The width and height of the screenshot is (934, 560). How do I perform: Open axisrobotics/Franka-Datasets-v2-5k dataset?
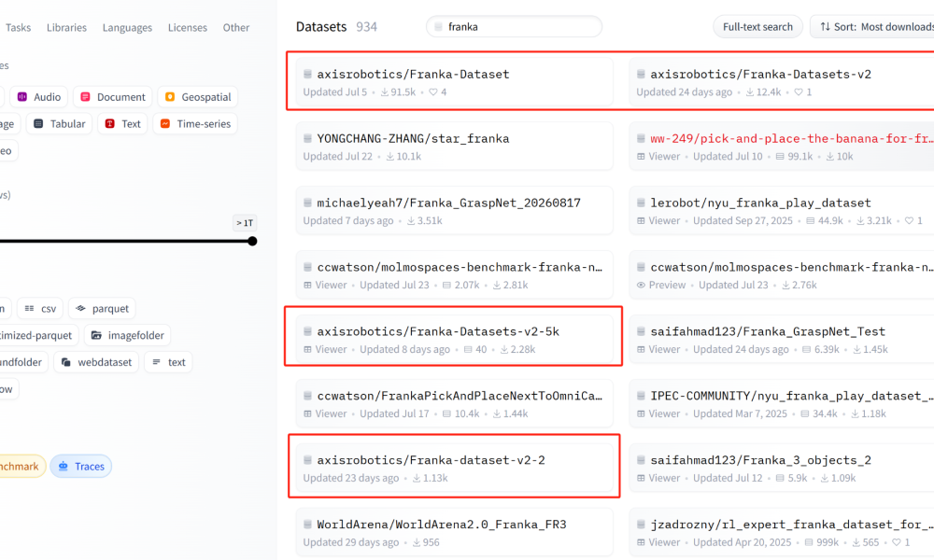click(x=455, y=339)
